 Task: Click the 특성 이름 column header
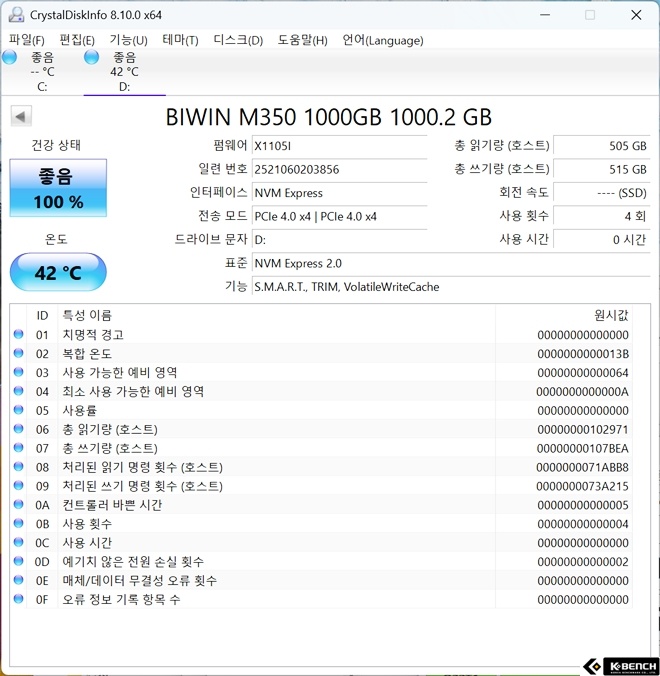(x=88, y=315)
